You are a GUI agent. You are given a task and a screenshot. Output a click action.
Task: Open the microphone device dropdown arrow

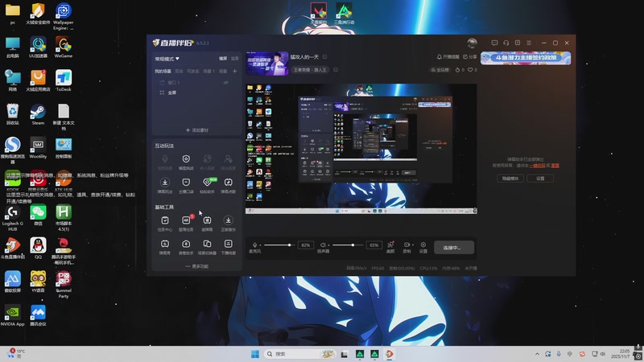pyautogui.click(x=260, y=245)
